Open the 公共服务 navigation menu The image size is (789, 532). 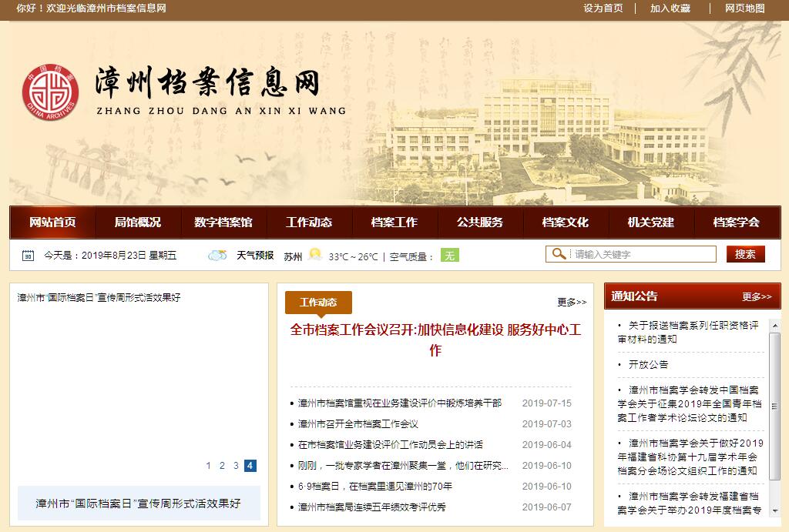coord(479,223)
